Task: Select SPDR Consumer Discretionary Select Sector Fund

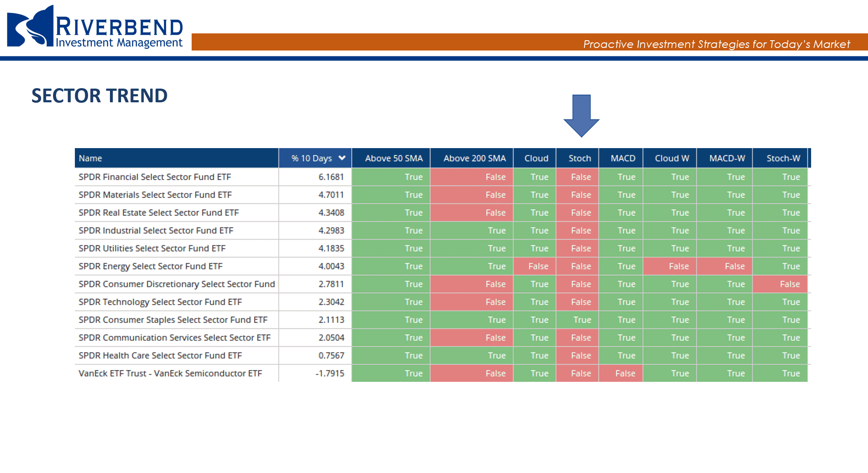Action: click(177, 284)
